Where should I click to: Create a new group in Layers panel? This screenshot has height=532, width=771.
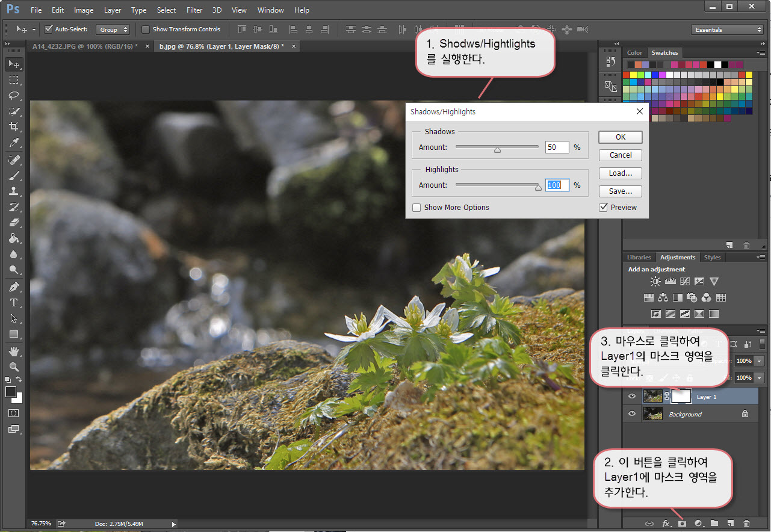(714, 524)
